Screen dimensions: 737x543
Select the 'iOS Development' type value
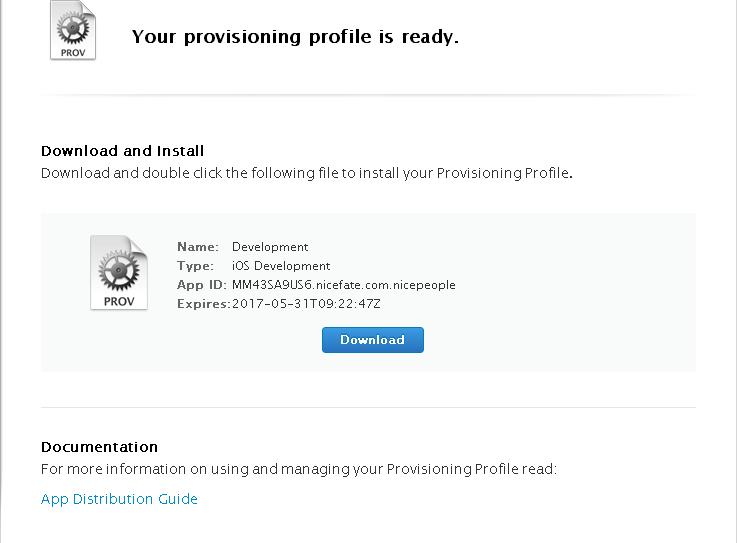[281, 266]
